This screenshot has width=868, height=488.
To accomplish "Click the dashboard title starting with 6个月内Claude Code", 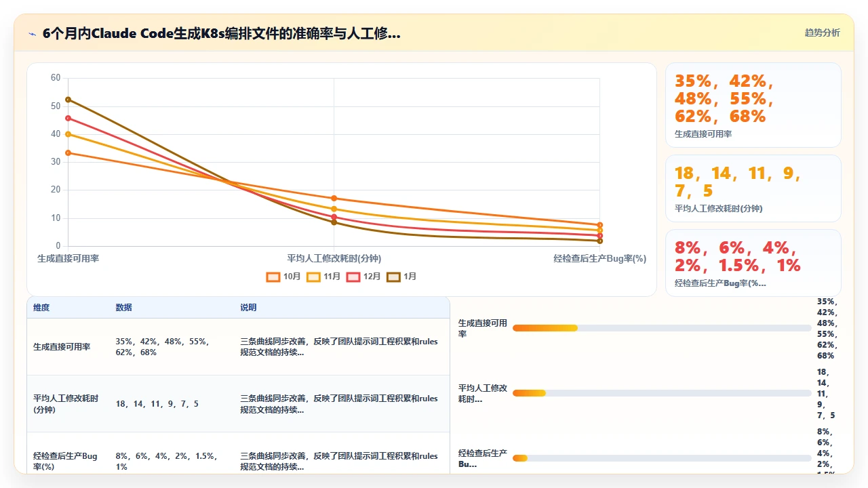I will 221,33.
